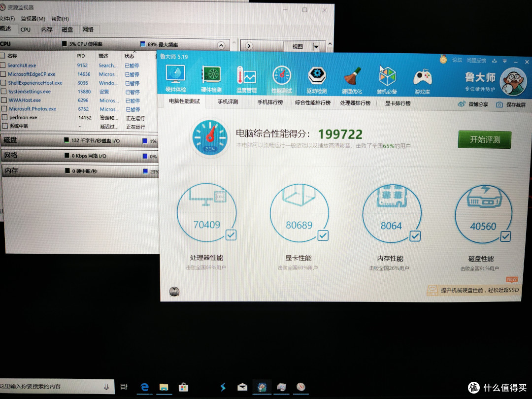Open 清理优化 cleanup broom icon
Screen dimensions: 532x399
[x=352, y=80]
